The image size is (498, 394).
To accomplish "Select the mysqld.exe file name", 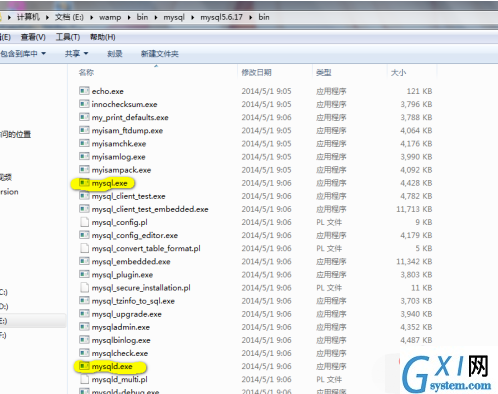I will coord(112,366).
